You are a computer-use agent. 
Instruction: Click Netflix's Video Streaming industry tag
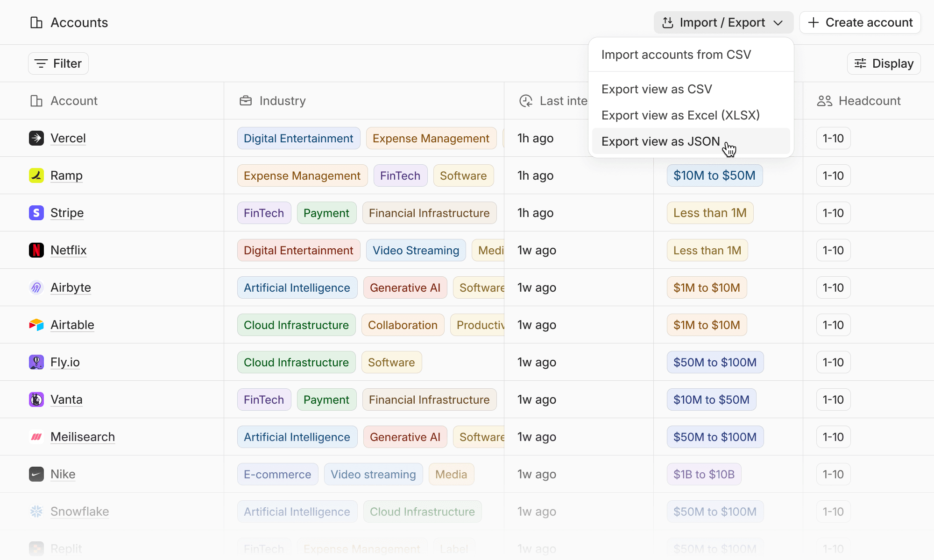click(x=416, y=250)
